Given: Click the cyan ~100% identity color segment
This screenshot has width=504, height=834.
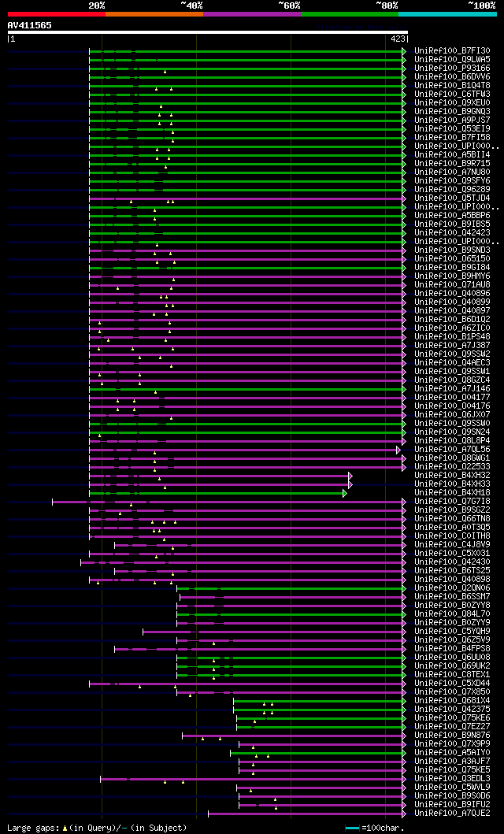Looking at the screenshot, I should click(x=447, y=14).
